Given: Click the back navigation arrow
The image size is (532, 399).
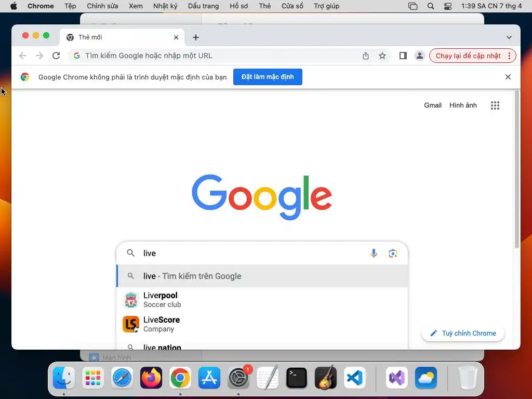Looking at the screenshot, I should pyautogui.click(x=23, y=56).
